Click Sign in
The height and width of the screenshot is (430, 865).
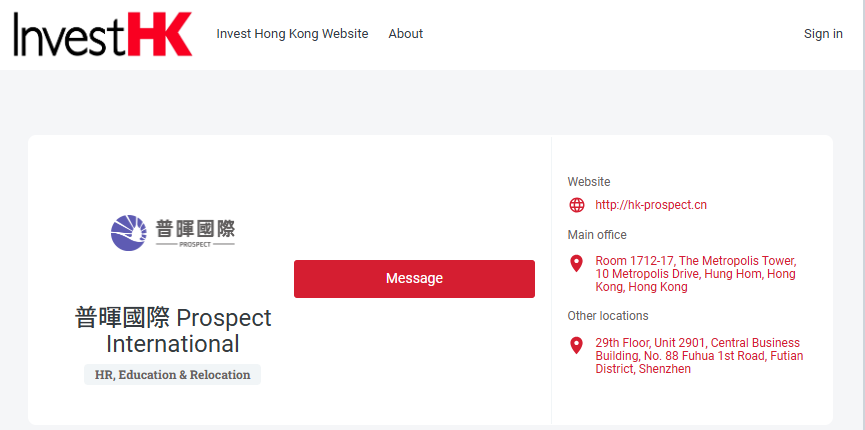pyautogui.click(x=823, y=34)
